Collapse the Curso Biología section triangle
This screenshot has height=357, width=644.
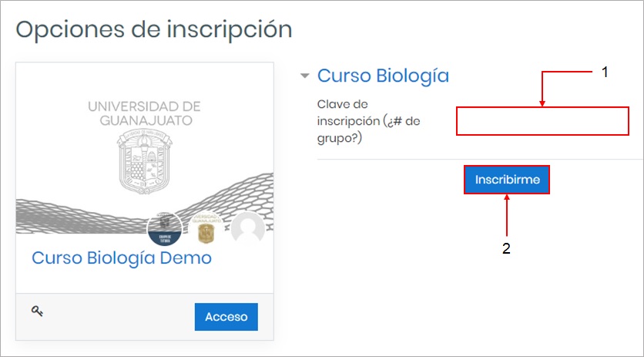click(x=304, y=76)
